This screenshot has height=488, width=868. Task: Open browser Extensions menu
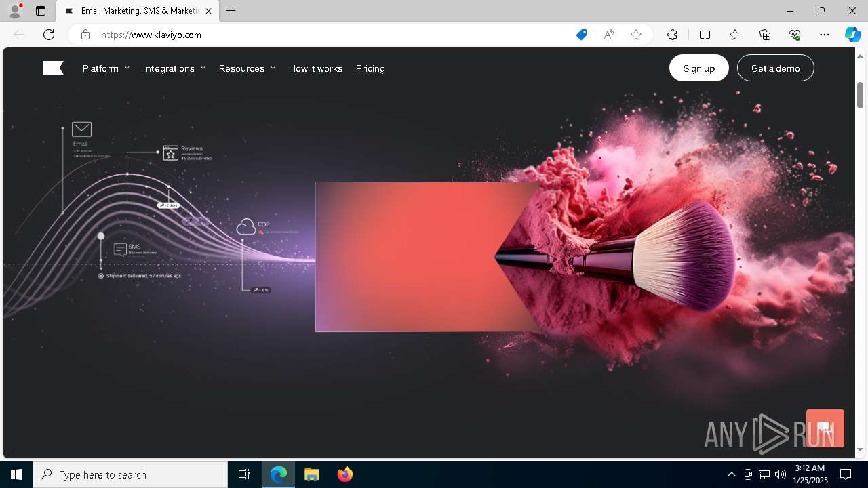click(672, 35)
